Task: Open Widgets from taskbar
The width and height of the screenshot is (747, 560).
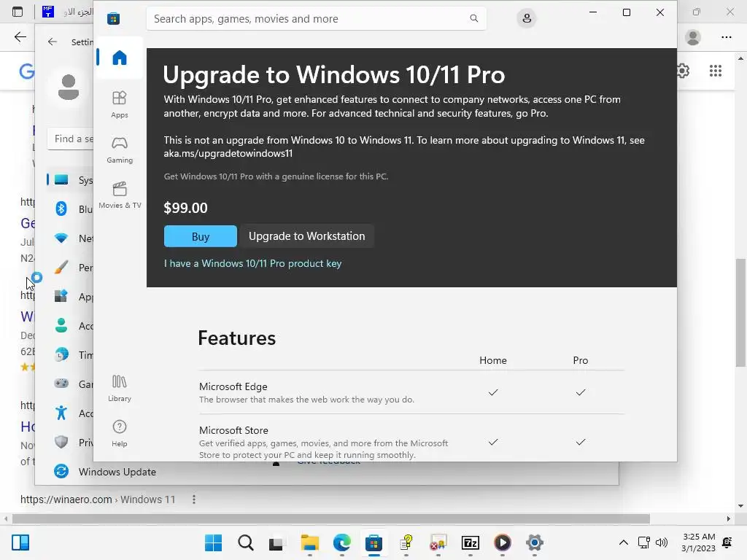Action: coord(20,542)
